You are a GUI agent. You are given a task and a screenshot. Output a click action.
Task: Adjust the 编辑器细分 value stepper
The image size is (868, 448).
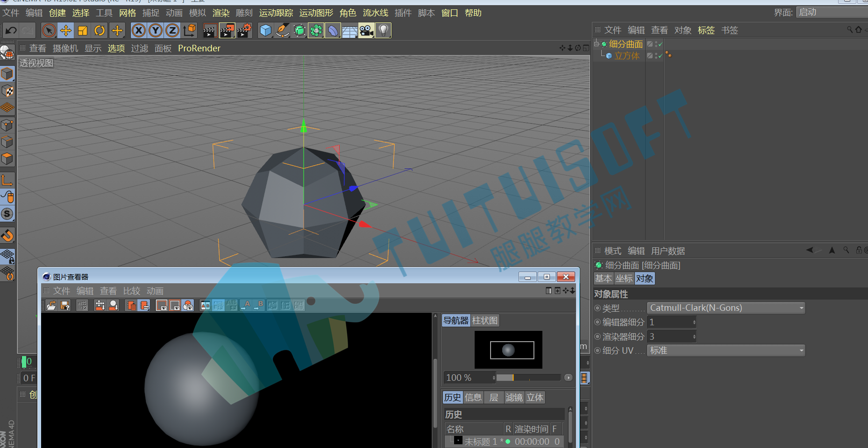[x=694, y=322]
